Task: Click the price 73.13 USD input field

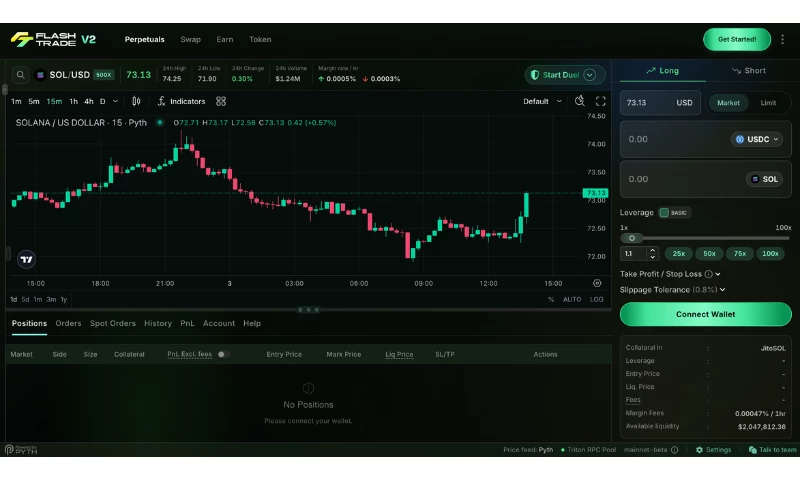Action: (660, 103)
